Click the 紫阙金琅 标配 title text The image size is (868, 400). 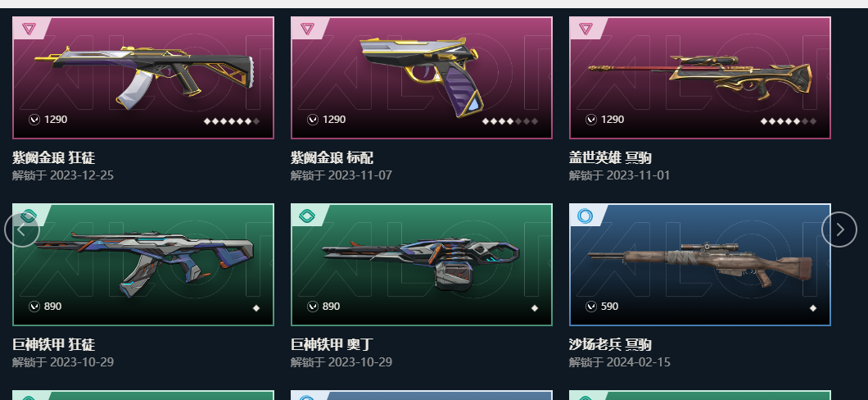click(x=332, y=158)
